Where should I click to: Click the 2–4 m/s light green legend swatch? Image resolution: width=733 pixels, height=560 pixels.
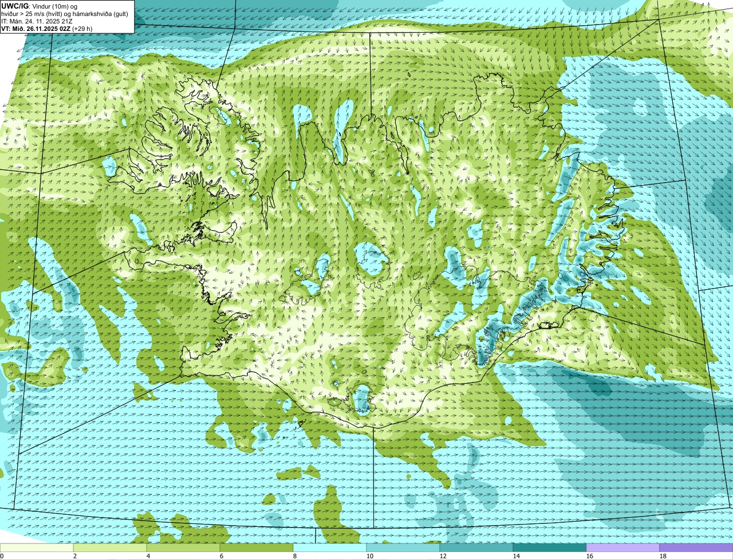pyautogui.click(x=110, y=548)
